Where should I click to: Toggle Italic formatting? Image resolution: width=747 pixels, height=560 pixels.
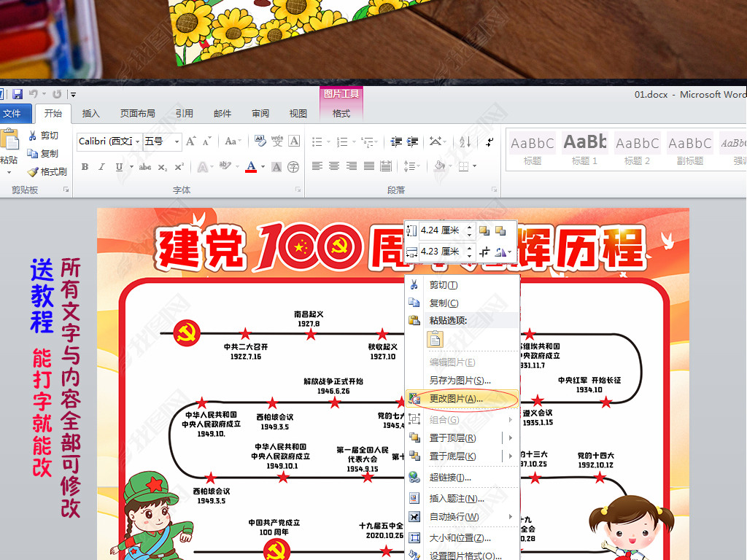click(102, 167)
